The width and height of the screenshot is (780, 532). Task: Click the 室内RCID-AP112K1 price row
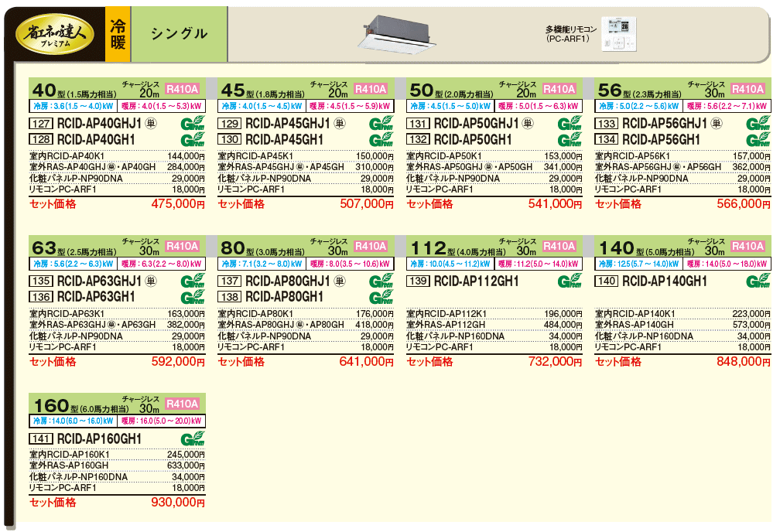(494, 314)
